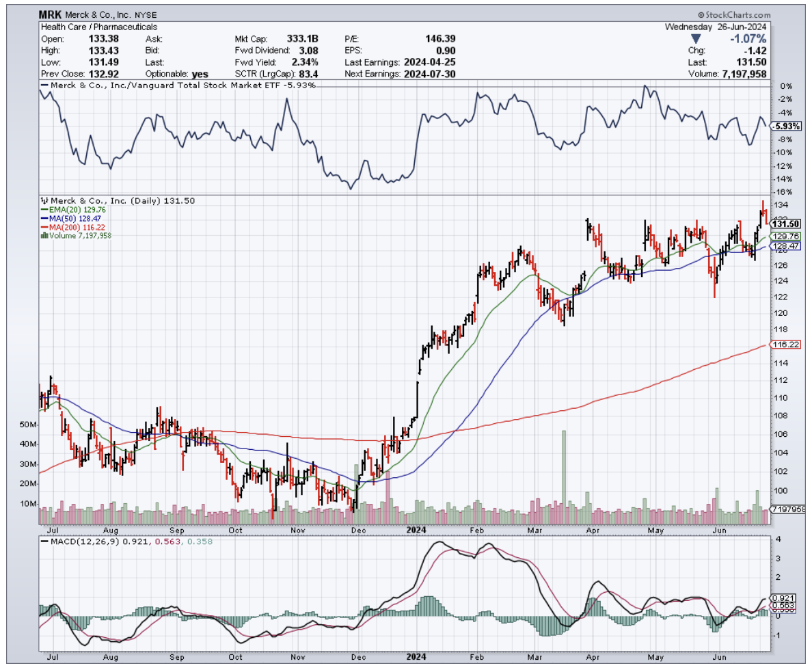Click the volume bars icon in legend
Screen dimensions: 812x670
(x=44, y=235)
